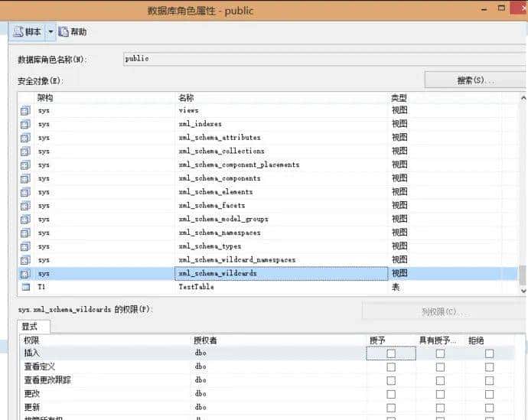Image resolution: width=528 pixels, height=420 pixels.
Task: Select the 'views' name cell
Action: 188,110
